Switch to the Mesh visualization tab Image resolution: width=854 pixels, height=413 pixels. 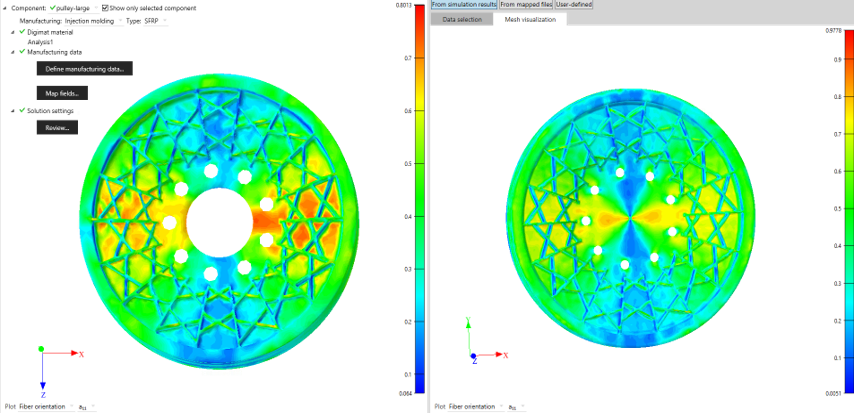click(x=530, y=19)
